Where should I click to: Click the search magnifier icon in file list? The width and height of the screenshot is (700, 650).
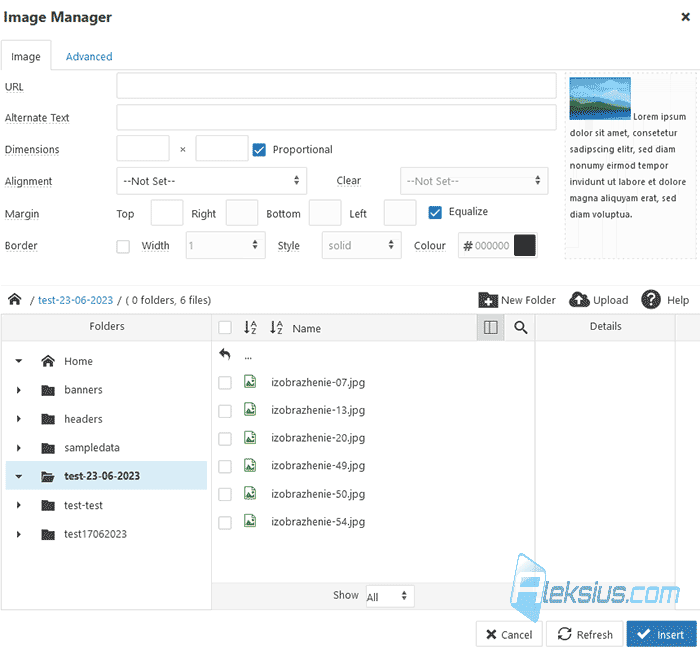click(x=521, y=328)
